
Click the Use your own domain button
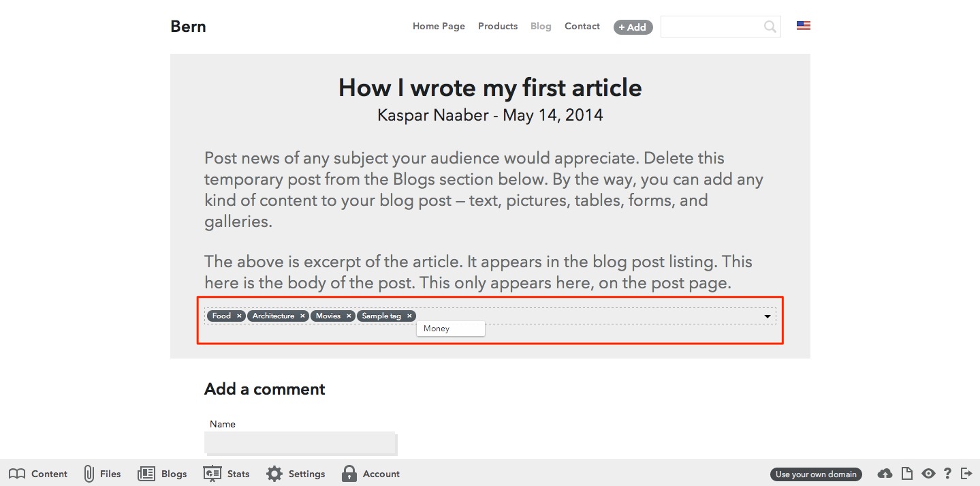pos(815,474)
